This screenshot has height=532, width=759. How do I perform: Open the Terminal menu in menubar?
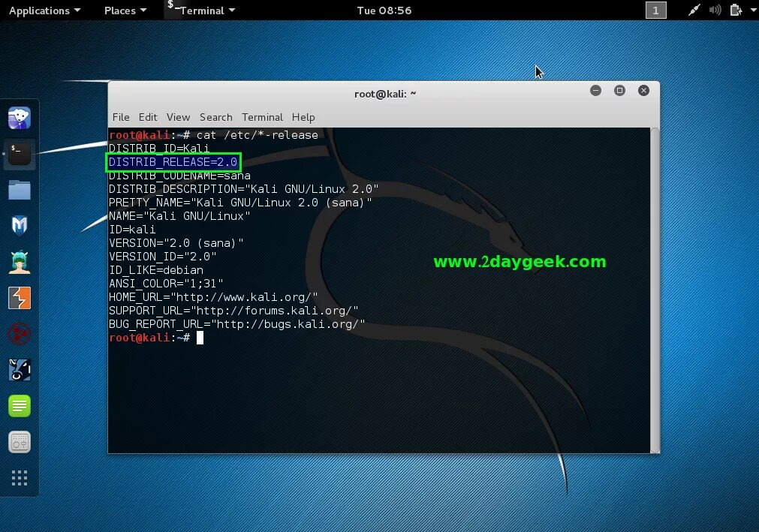click(x=262, y=117)
